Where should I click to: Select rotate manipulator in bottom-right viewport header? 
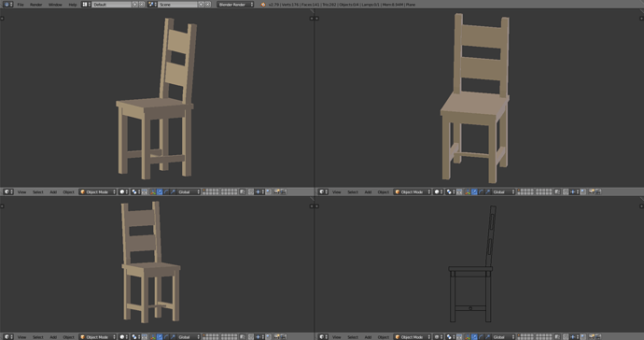(x=481, y=336)
